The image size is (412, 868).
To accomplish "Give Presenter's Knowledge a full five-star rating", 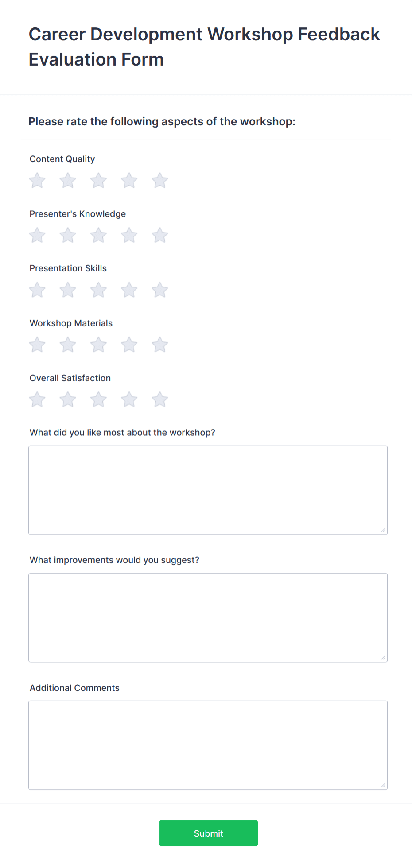I will (159, 235).
